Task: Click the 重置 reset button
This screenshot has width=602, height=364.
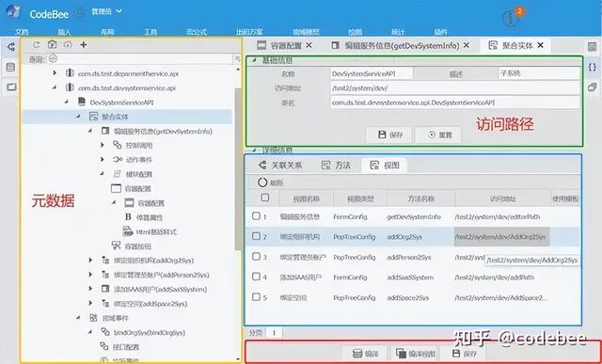Action: [438, 135]
